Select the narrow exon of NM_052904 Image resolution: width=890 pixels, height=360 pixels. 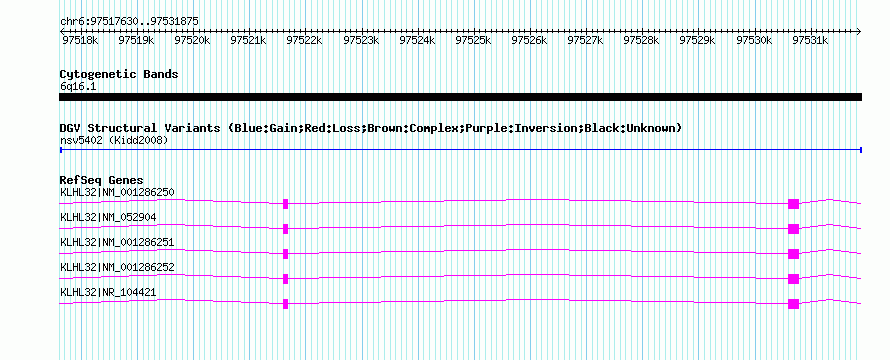[x=286, y=229]
